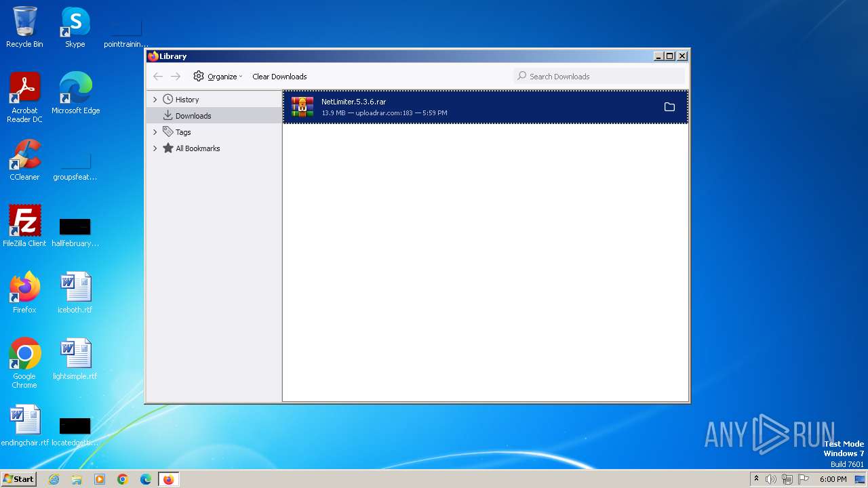Maximize the Library window

coord(670,56)
